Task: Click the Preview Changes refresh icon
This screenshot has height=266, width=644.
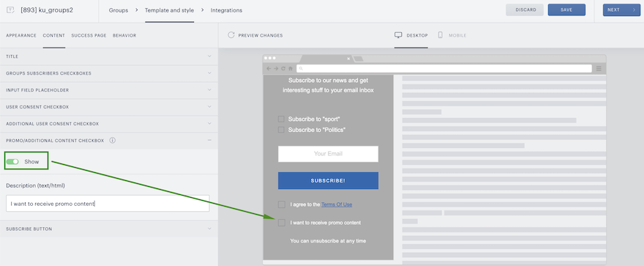Action: click(x=231, y=35)
